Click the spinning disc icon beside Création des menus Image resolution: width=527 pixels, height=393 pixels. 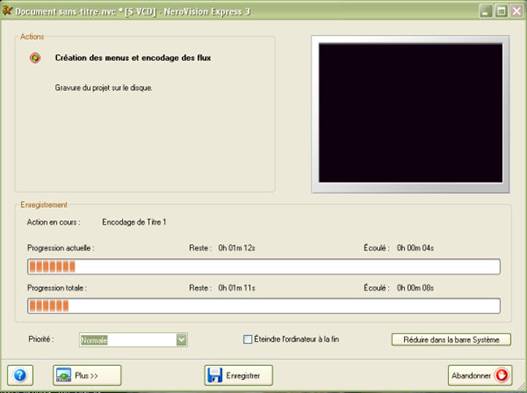(35, 58)
